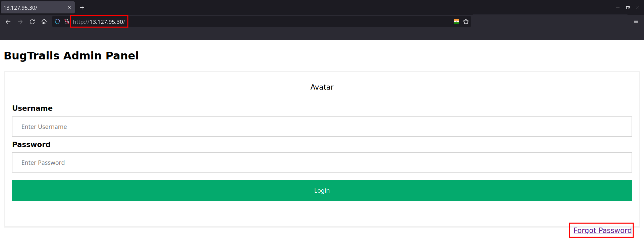Select the 13.127.95.30/ tab
644x241 pixels.
[x=34, y=7]
